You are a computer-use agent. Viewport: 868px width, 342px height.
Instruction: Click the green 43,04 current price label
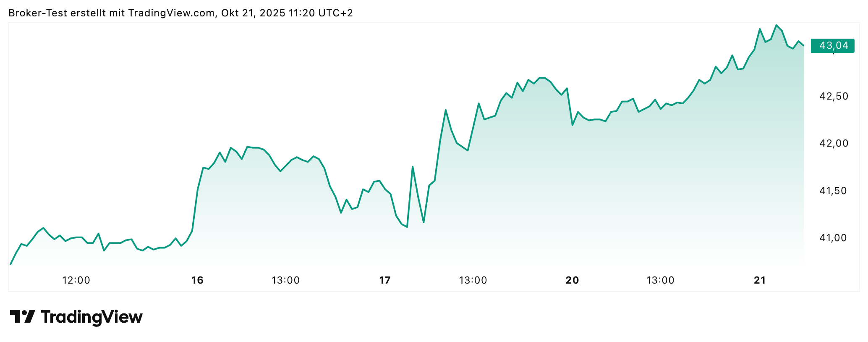tap(833, 45)
